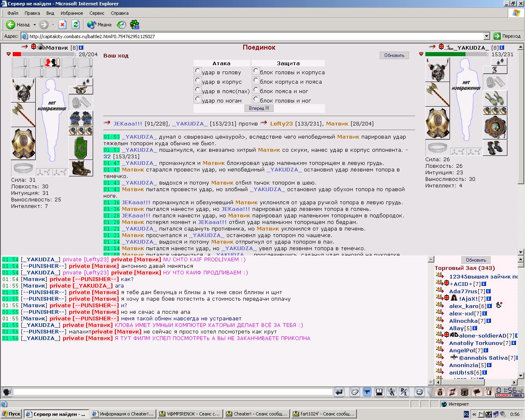The image size is (525, 420).
Task: Click the browser Refresh toolbar icon
Action: click(75, 25)
